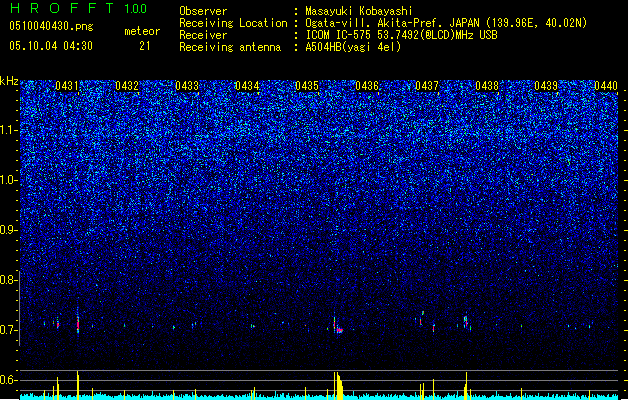Click the 0434 time marker

point(247,86)
